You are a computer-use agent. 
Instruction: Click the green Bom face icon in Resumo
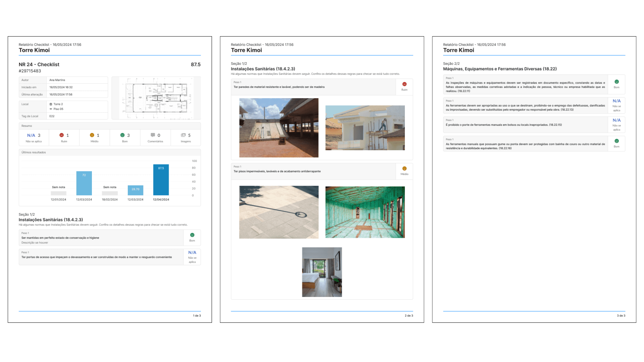pyautogui.click(x=122, y=135)
